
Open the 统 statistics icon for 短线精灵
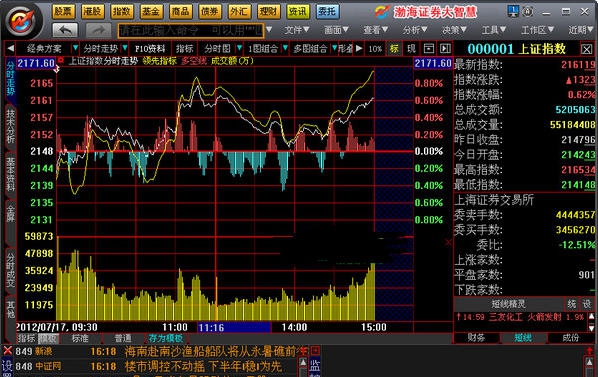(572, 304)
